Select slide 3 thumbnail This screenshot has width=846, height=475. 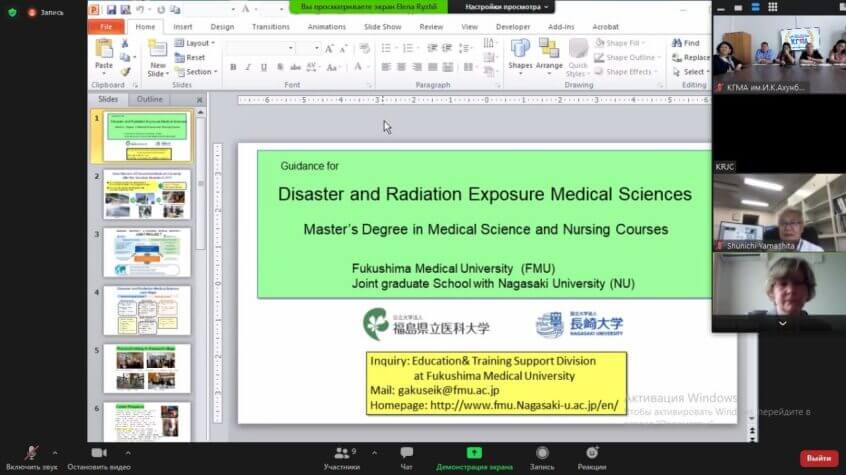[147, 251]
